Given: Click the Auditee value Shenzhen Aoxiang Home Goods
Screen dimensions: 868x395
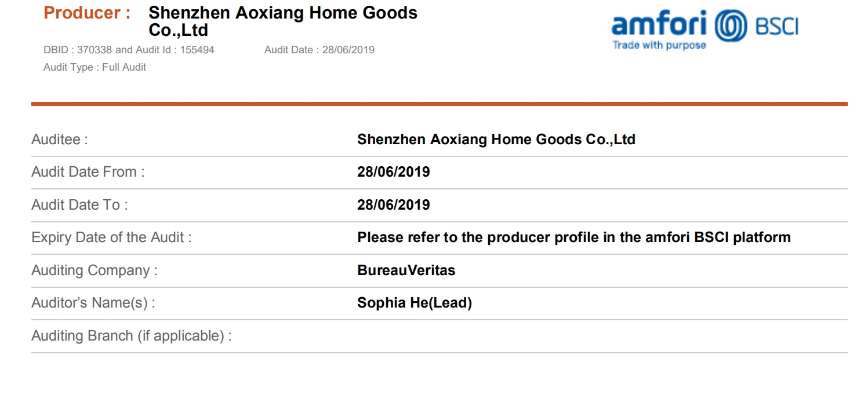Looking at the screenshot, I should tap(496, 140).
